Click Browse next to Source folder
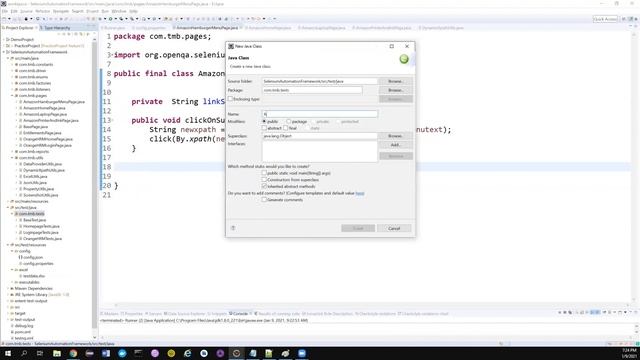 tap(396, 81)
